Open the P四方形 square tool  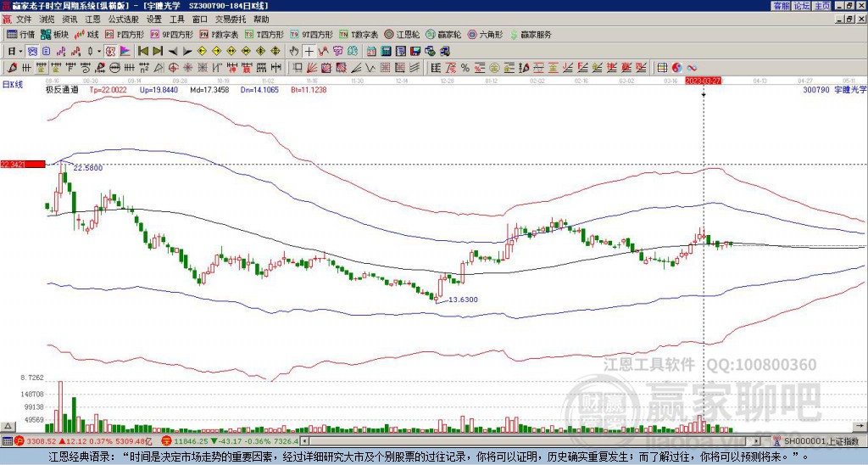coord(125,34)
